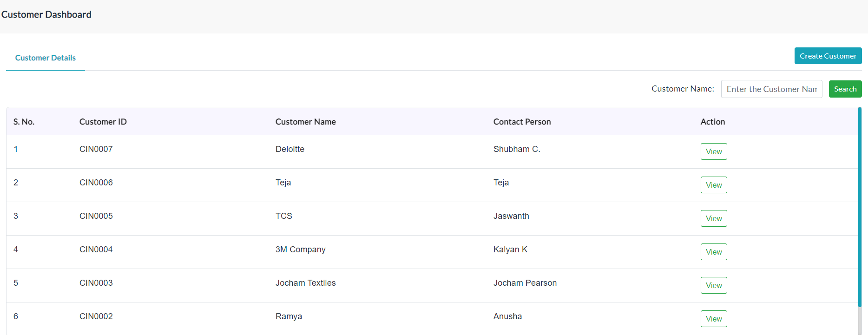View the Ramya customer entry

[714, 319]
